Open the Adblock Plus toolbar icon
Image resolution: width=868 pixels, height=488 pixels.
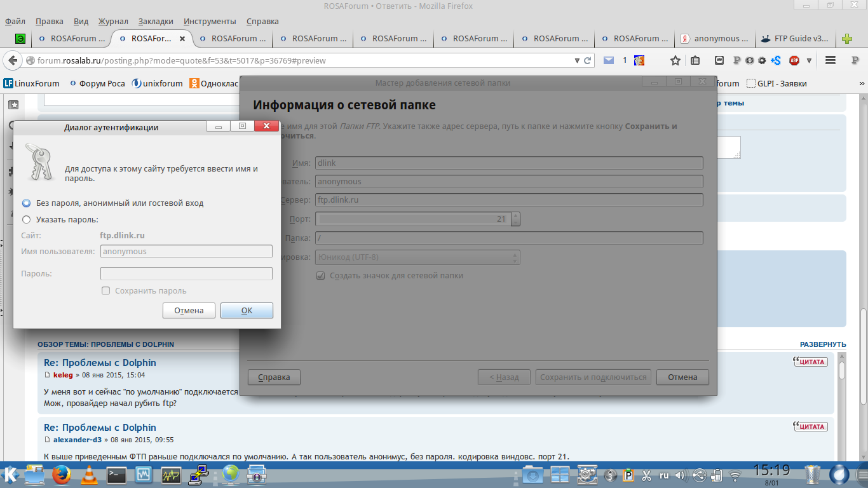794,60
